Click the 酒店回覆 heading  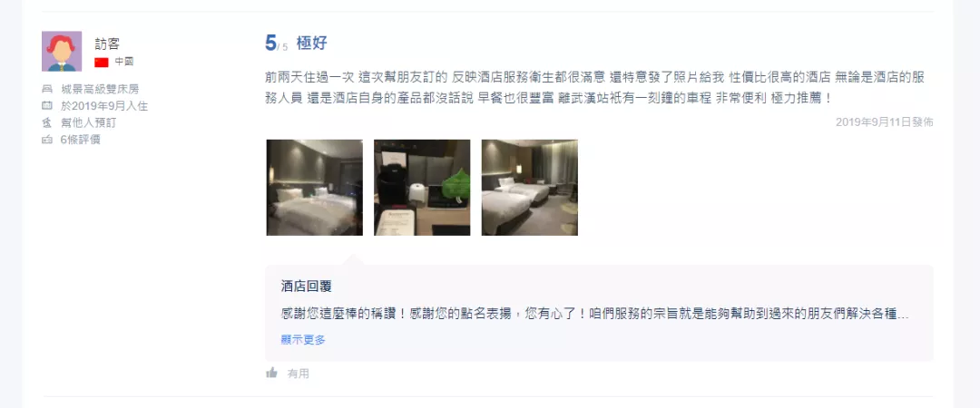pos(307,287)
